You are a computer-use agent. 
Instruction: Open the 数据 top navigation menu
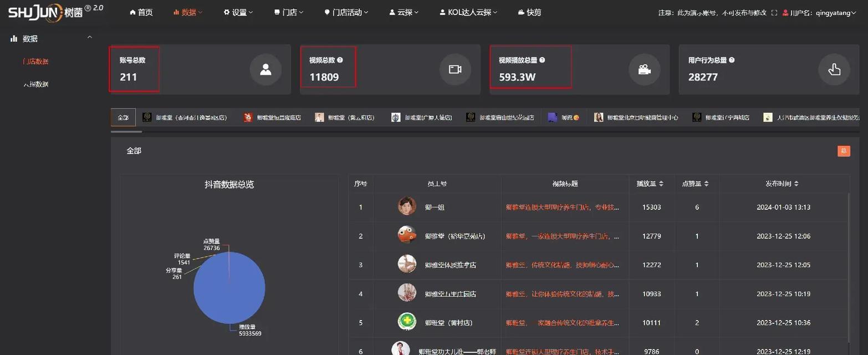click(x=188, y=12)
